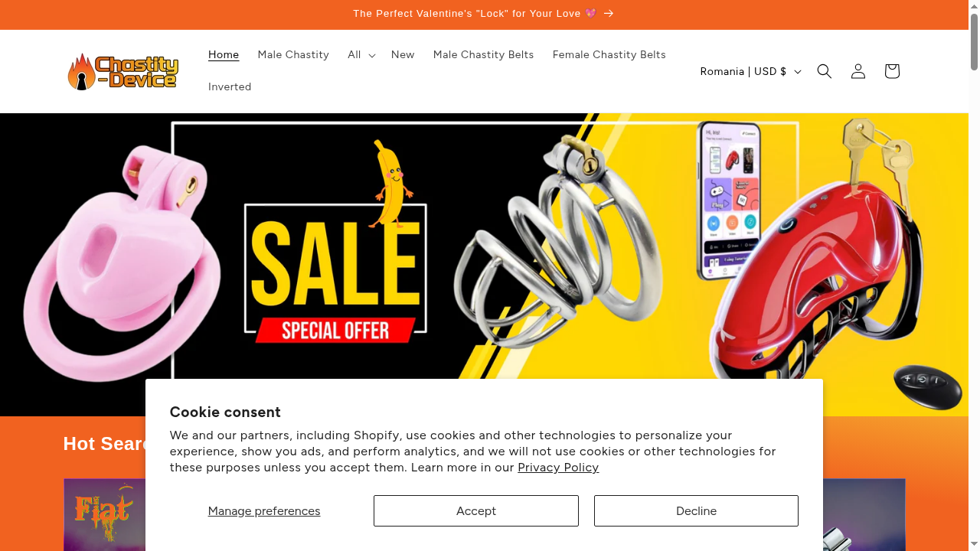This screenshot has height=551, width=980.
Task: Open the Male Chastity menu item
Action: coord(293,55)
